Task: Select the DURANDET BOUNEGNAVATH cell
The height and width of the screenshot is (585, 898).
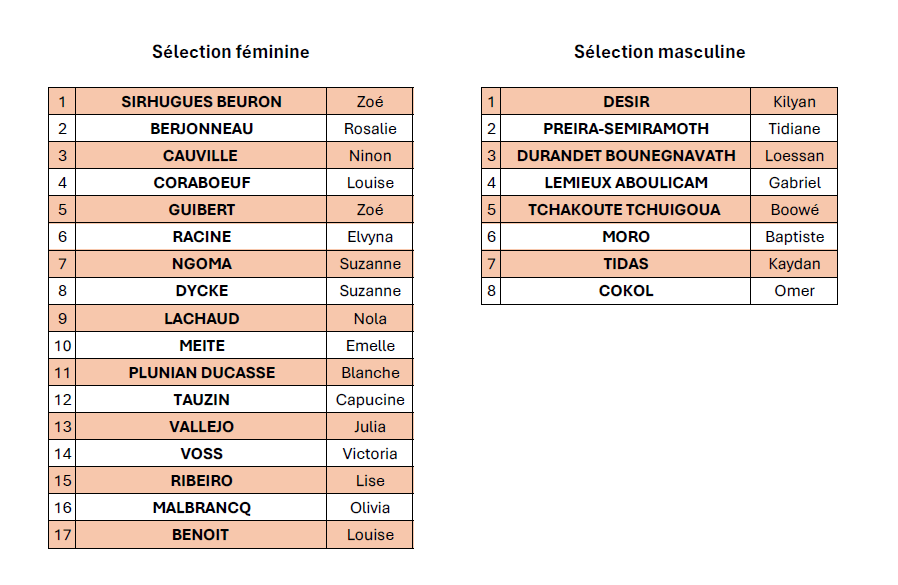Action: (626, 155)
